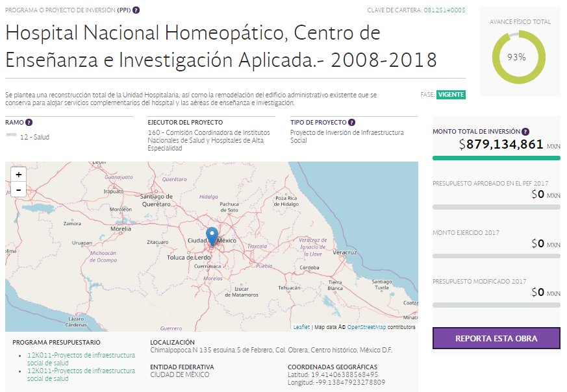Open the Leaflet attribution link
Screen dimensions: 567x392
tap(301, 327)
